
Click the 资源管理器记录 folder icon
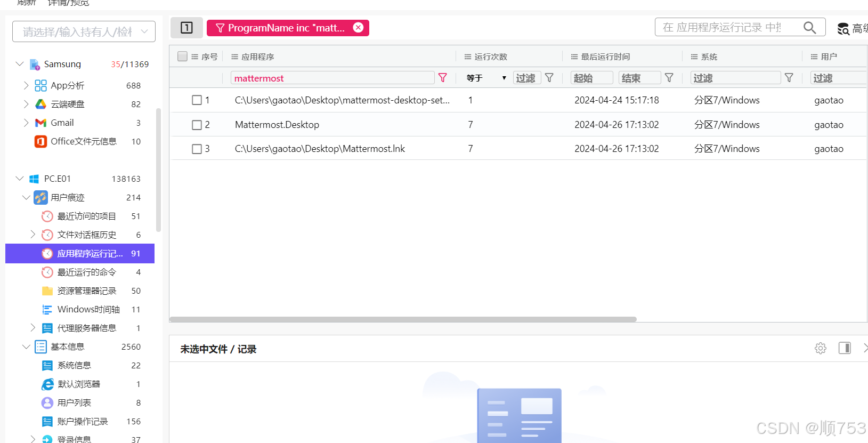tap(47, 291)
